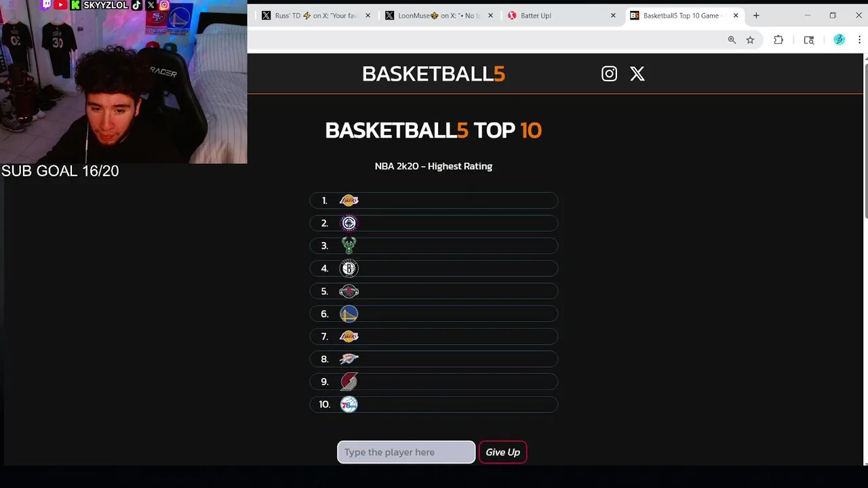Image resolution: width=868 pixels, height=488 pixels.
Task: Open the media control icon in toolbar
Action: click(809, 40)
